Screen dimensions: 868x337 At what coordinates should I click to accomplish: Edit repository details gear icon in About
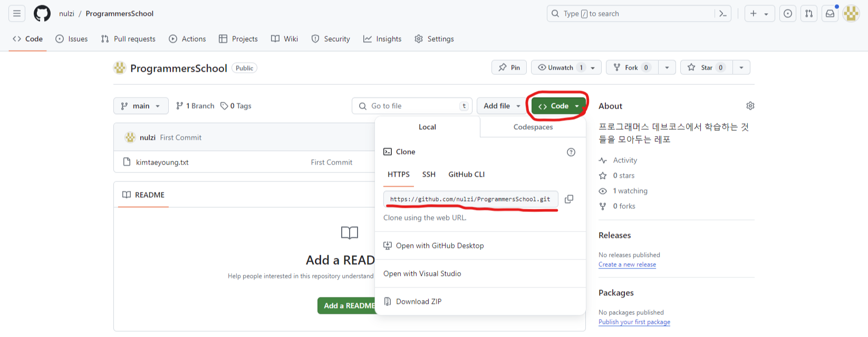click(750, 106)
